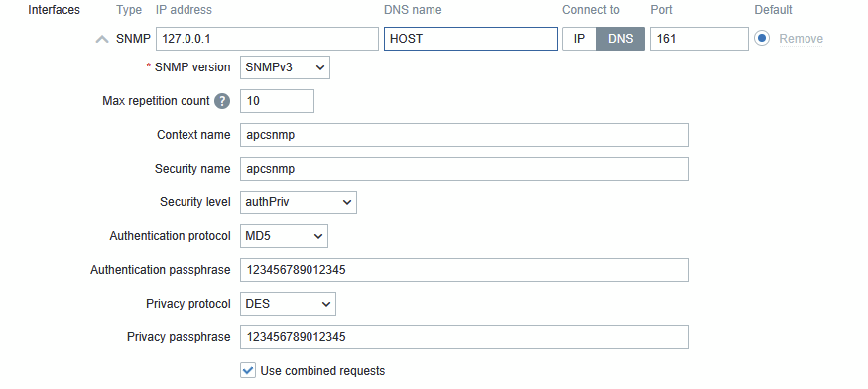Click the Use combined requests label
The image size is (868, 389).
pyautogui.click(x=322, y=371)
